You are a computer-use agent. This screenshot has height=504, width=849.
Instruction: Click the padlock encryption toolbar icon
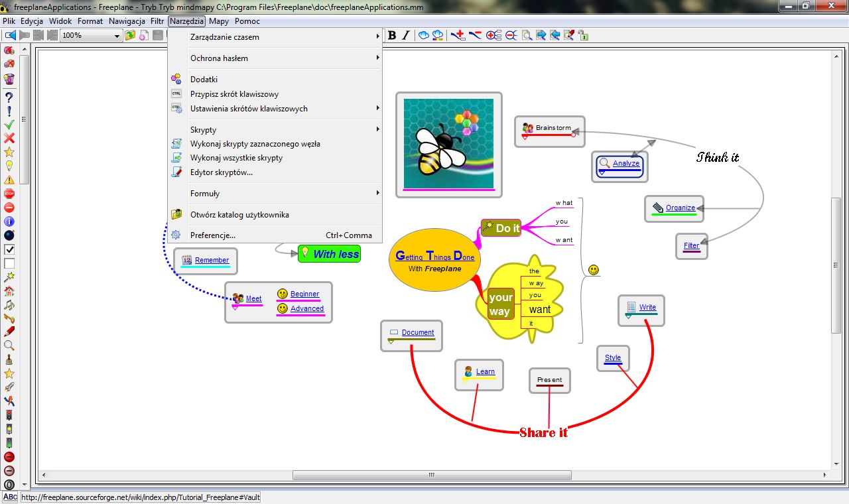coord(583,35)
